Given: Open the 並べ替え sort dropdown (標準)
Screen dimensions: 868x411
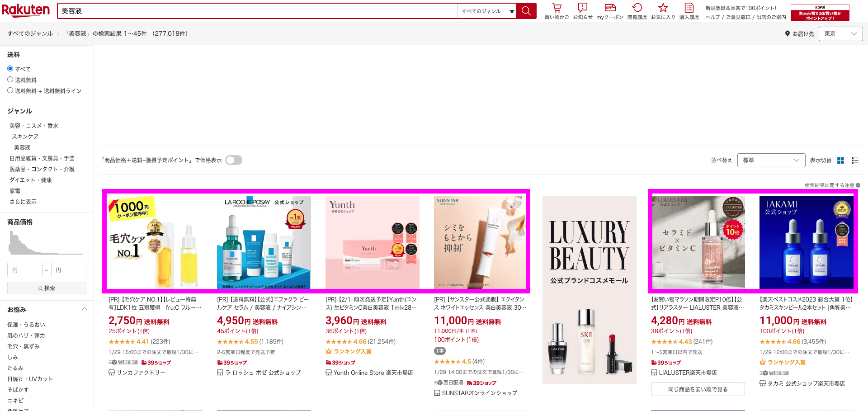Looking at the screenshot, I should click(771, 160).
